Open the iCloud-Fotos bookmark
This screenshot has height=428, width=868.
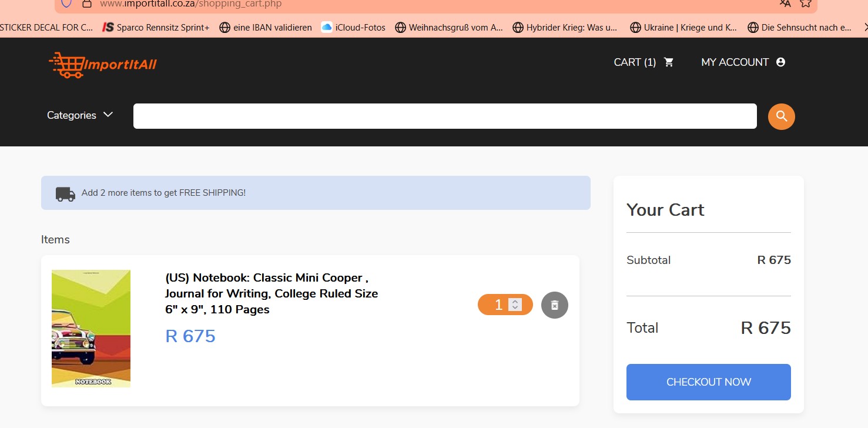coord(353,28)
